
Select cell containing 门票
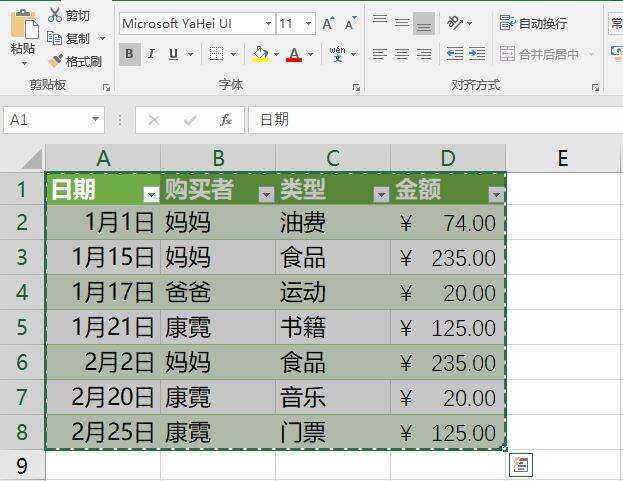click(333, 432)
